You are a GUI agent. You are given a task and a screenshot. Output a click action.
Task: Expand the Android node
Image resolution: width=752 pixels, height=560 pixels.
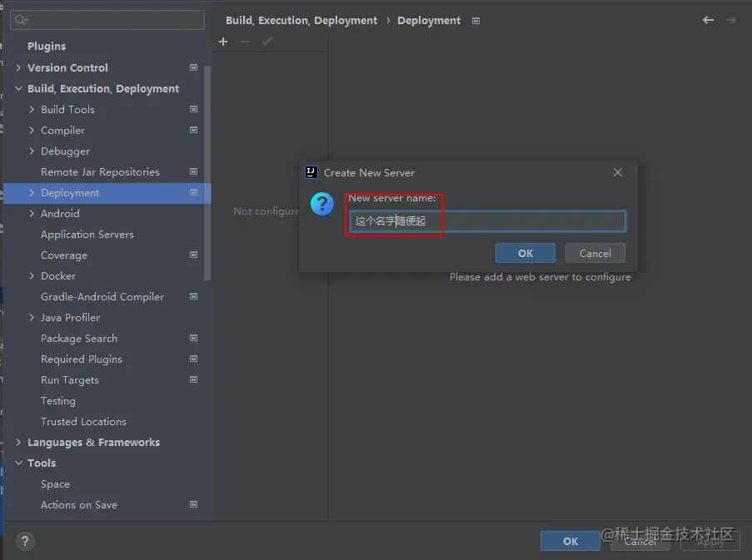click(32, 213)
